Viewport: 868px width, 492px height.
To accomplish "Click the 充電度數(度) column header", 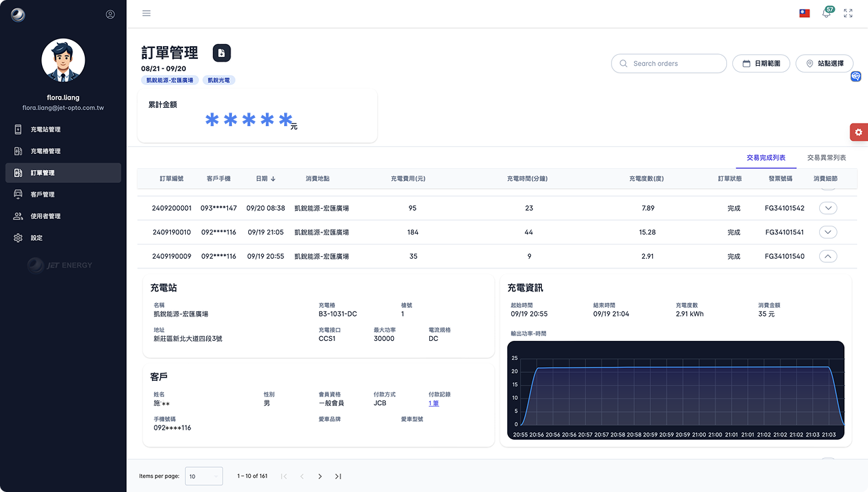I will 646,179.
